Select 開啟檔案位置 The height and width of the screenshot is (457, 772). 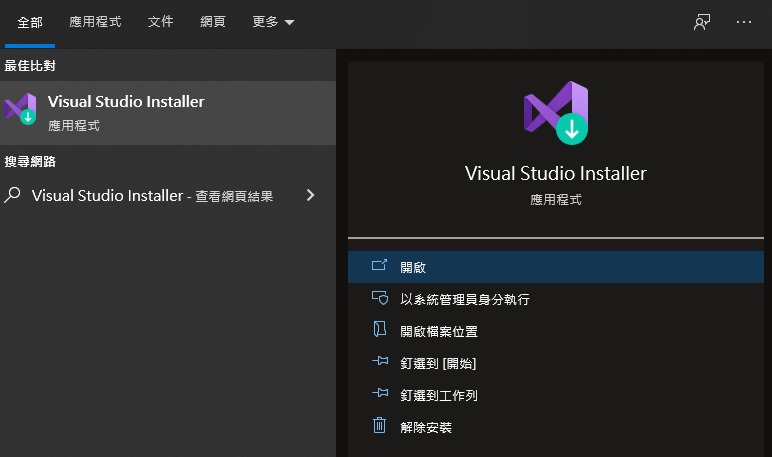coord(556,331)
